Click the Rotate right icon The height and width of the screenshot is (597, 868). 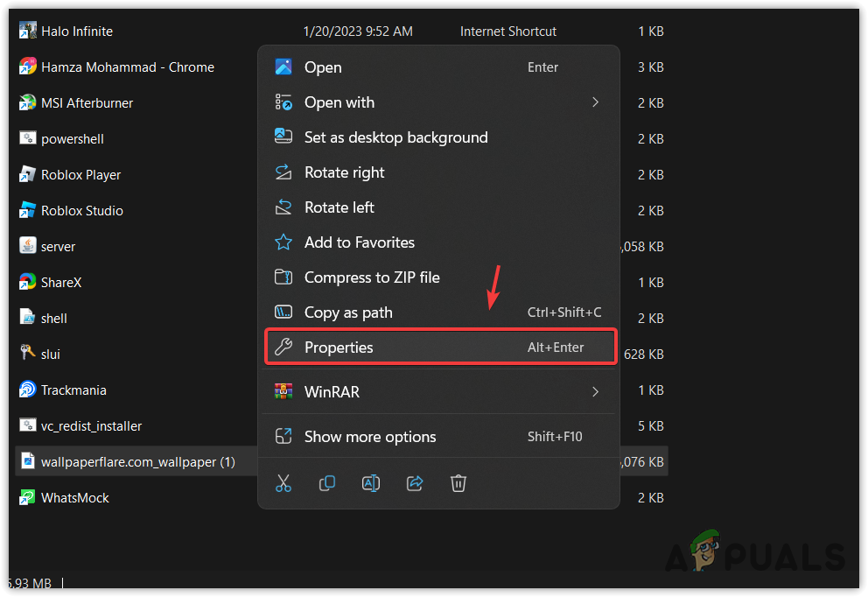pos(283,172)
